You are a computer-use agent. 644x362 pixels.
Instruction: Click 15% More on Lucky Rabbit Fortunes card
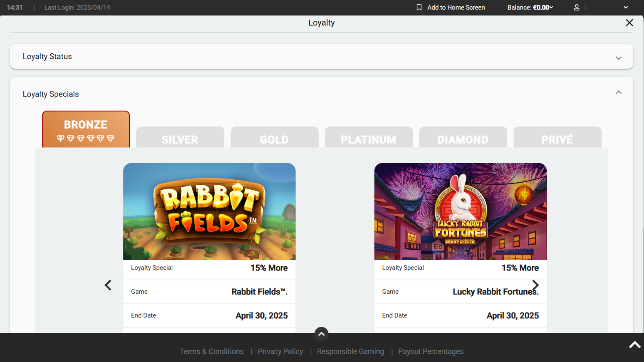click(520, 268)
